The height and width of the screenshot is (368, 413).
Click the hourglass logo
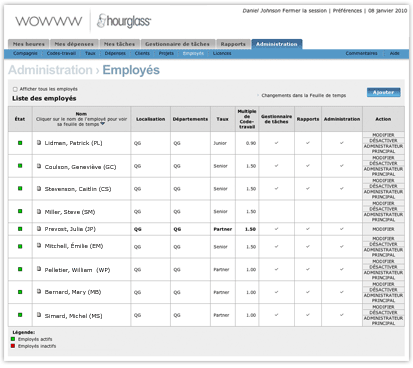click(x=124, y=21)
